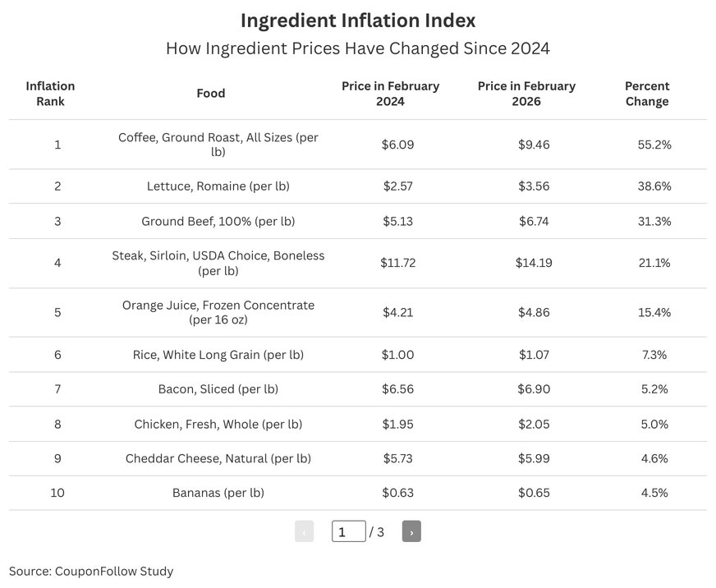Click the page number input field

tap(349, 531)
